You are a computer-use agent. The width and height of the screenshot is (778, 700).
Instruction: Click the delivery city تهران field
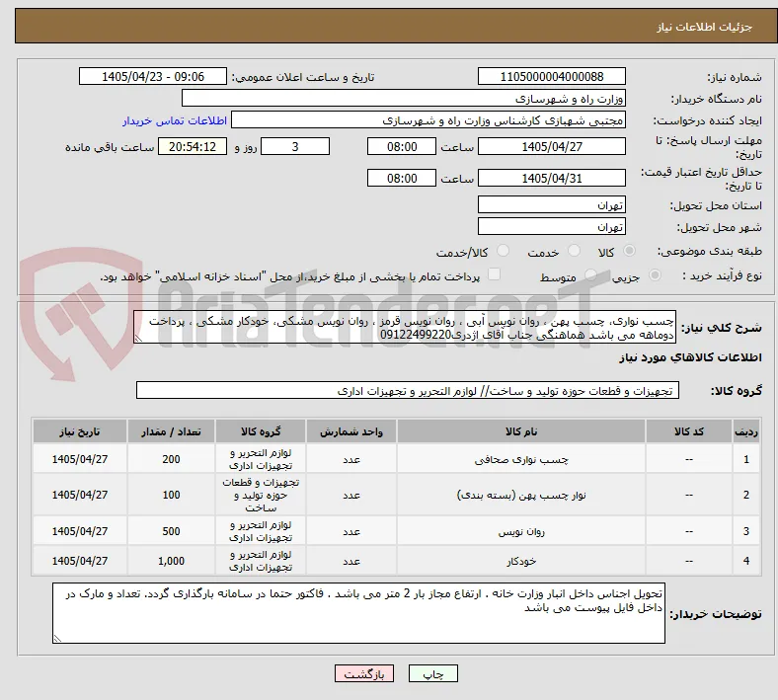pyautogui.click(x=551, y=227)
